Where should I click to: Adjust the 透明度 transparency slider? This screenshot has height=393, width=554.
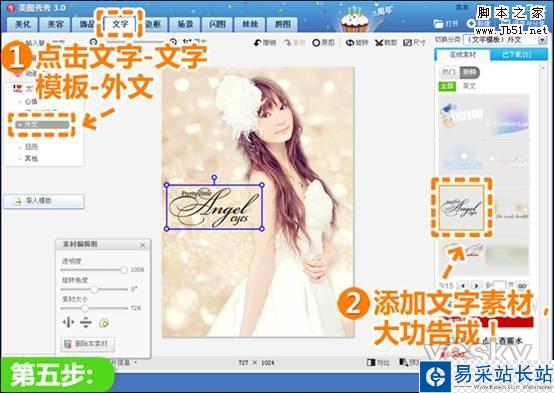(123, 270)
